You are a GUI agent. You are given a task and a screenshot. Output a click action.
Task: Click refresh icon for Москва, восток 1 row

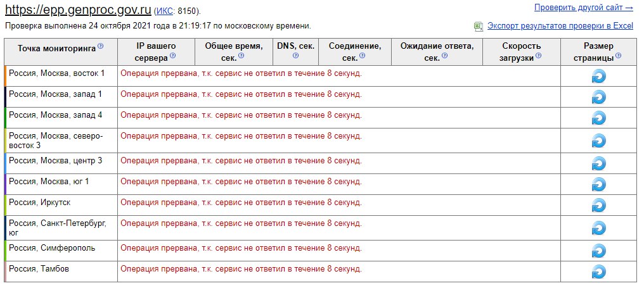pos(598,77)
